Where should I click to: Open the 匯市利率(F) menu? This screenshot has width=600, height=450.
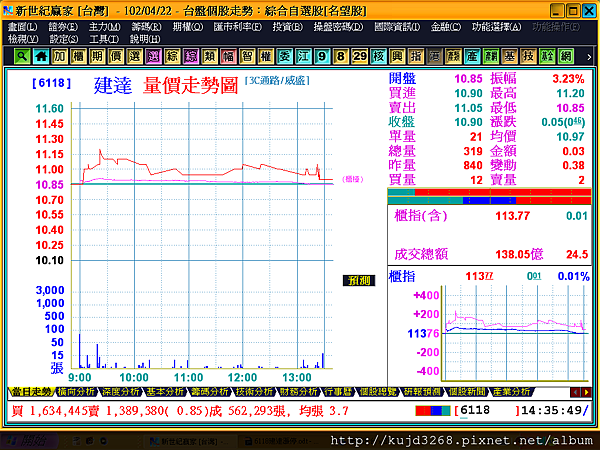[x=238, y=27]
